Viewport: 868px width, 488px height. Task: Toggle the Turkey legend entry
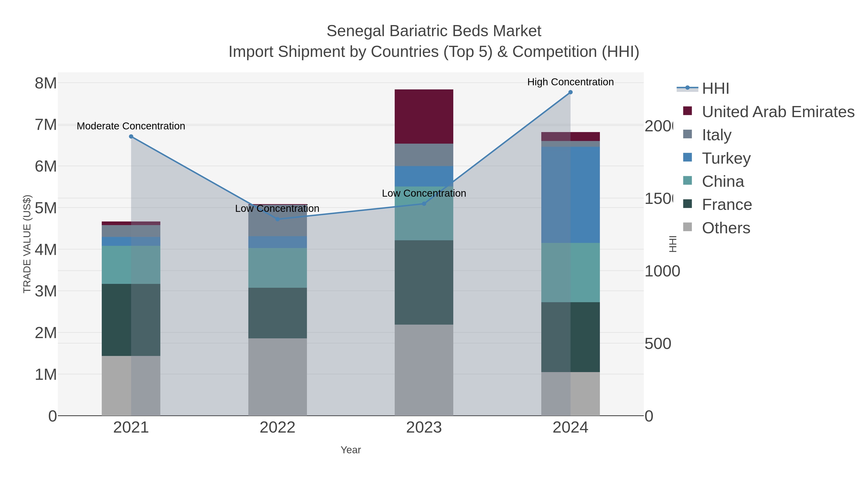[x=717, y=158]
